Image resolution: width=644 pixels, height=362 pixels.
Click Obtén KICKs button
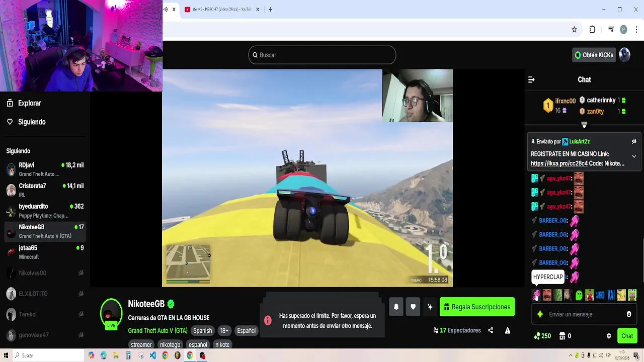click(594, 55)
